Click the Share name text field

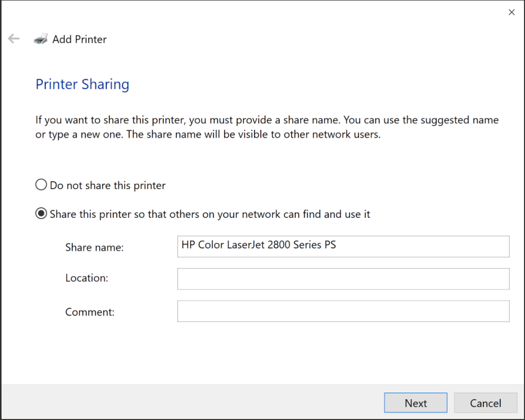click(343, 247)
